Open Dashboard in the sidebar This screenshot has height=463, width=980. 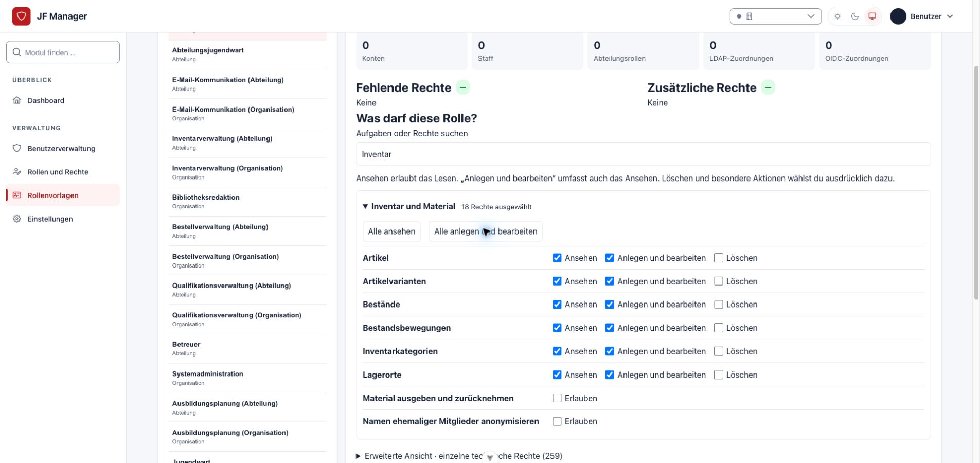click(63, 100)
